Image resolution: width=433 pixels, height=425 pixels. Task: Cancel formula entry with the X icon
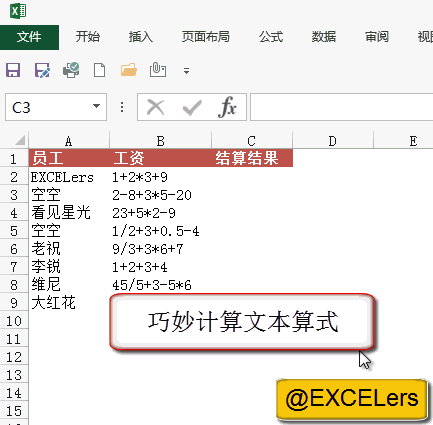(156, 107)
